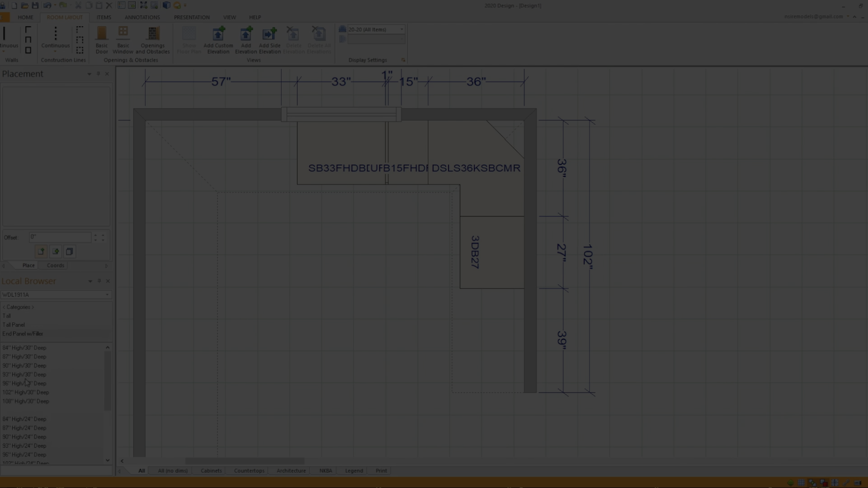
Task: Open the HELP ribbon tab
Action: pos(255,17)
